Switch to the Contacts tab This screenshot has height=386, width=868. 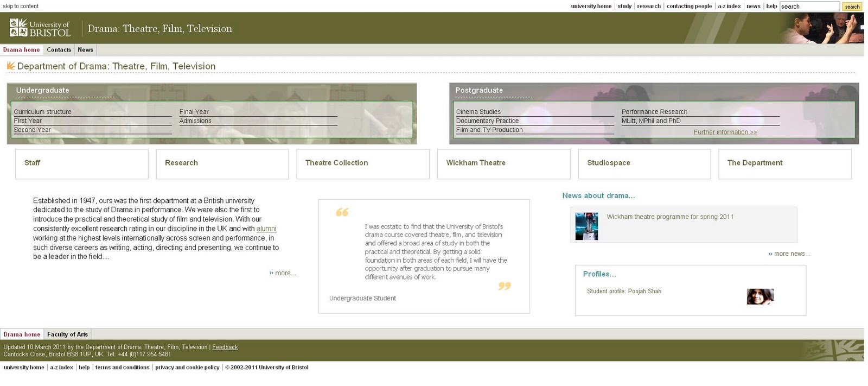[x=59, y=50]
